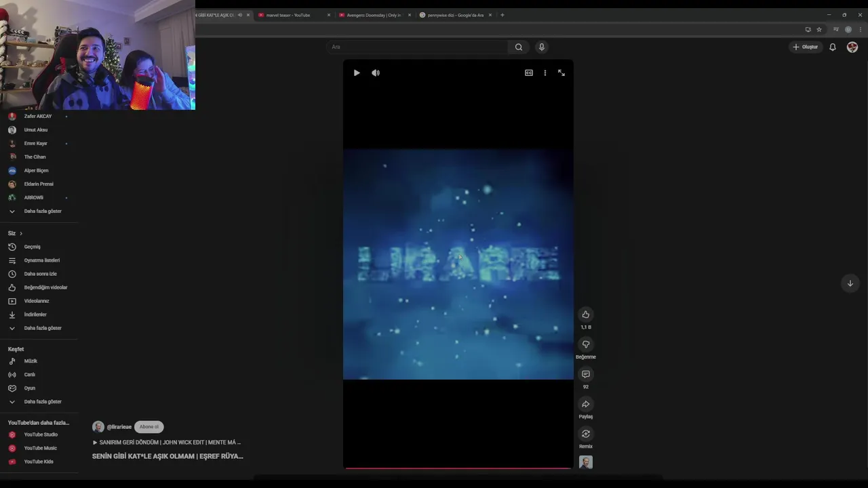The height and width of the screenshot is (488, 868).
Task: Open the account avatar menu
Action: coord(852,47)
